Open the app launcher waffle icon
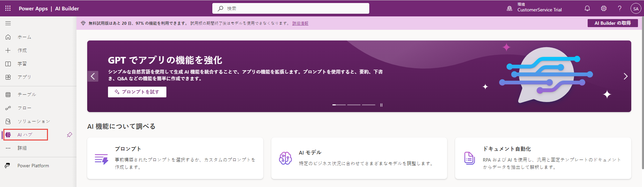The width and height of the screenshot is (644, 187). 8,8
